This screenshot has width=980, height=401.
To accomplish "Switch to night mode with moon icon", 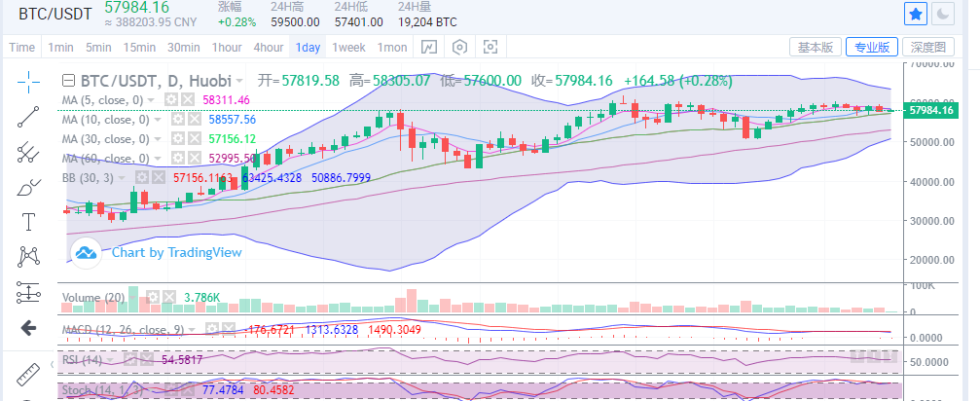I will tap(944, 14).
